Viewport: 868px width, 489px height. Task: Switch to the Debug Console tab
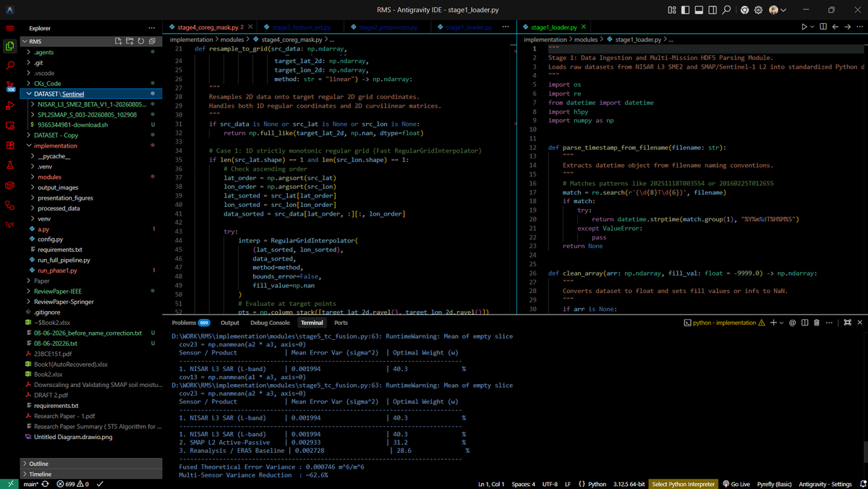(270, 323)
